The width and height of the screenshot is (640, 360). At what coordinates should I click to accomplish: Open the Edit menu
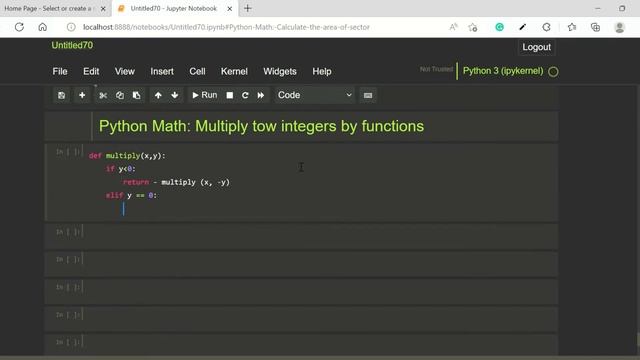(x=91, y=71)
